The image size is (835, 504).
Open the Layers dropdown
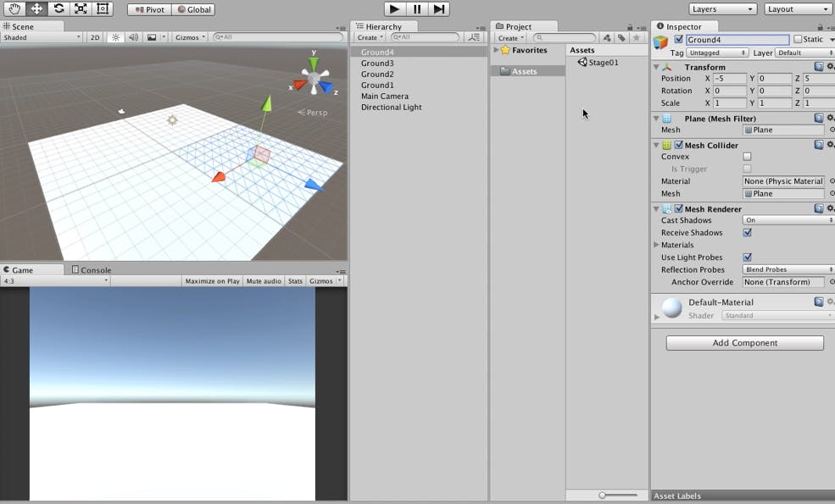coord(722,9)
